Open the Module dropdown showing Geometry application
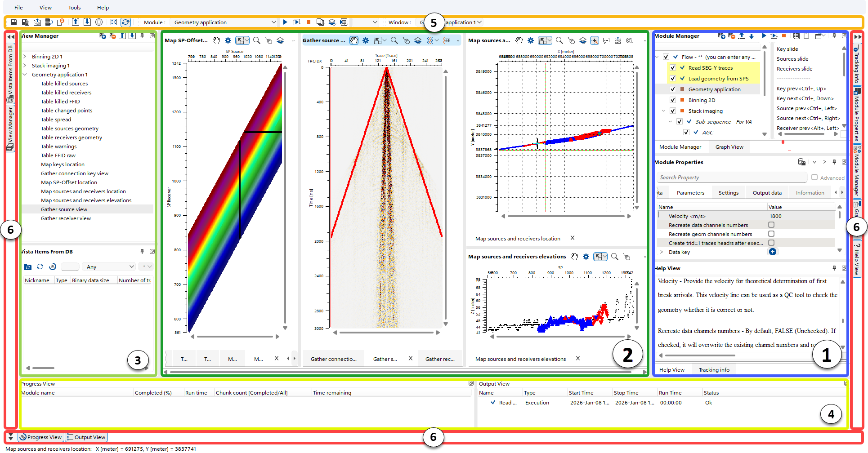The width and height of the screenshot is (868, 453). (224, 22)
